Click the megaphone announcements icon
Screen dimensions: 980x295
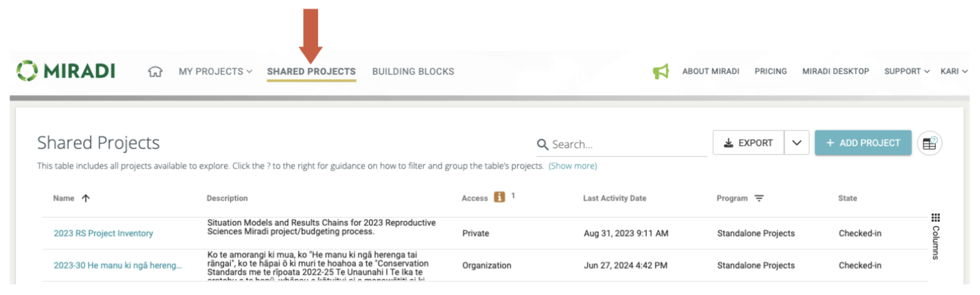tap(662, 71)
